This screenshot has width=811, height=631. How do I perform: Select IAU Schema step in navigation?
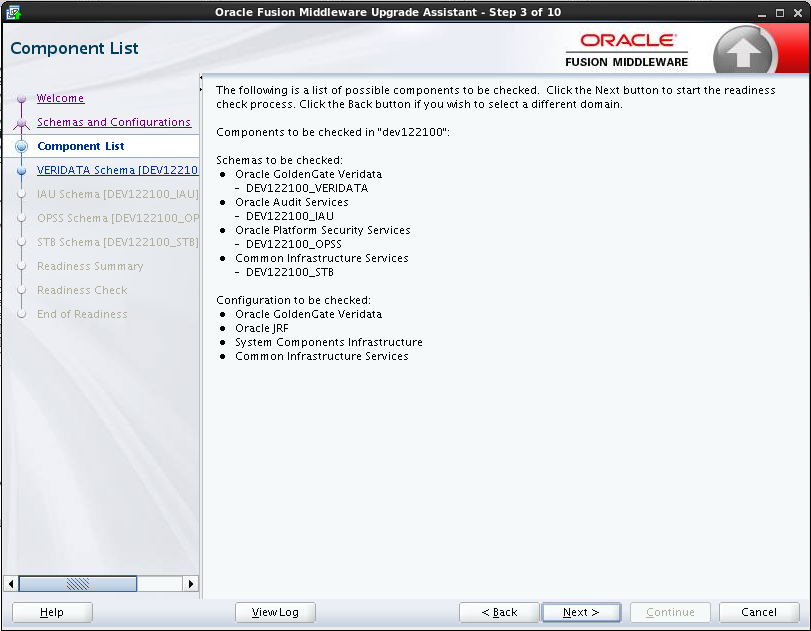point(117,194)
